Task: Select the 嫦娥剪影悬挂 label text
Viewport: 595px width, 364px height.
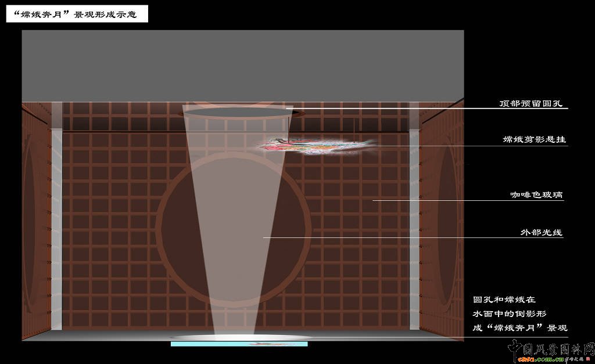Action: point(534,140)
